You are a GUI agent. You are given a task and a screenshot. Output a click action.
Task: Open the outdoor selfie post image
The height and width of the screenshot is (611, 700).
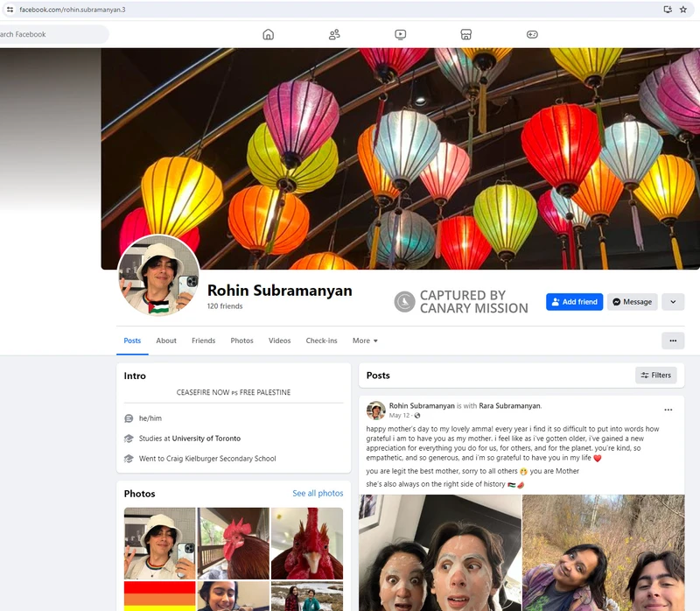604,552
